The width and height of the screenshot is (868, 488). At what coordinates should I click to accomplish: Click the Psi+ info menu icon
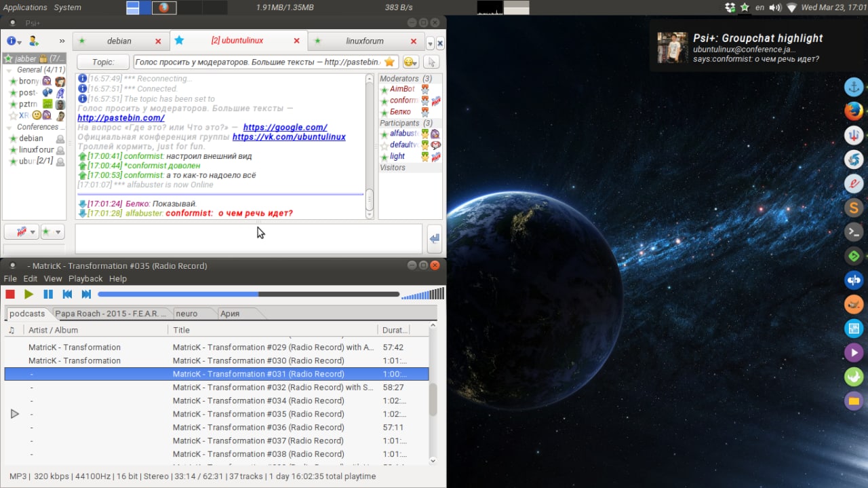click(14, 41)
